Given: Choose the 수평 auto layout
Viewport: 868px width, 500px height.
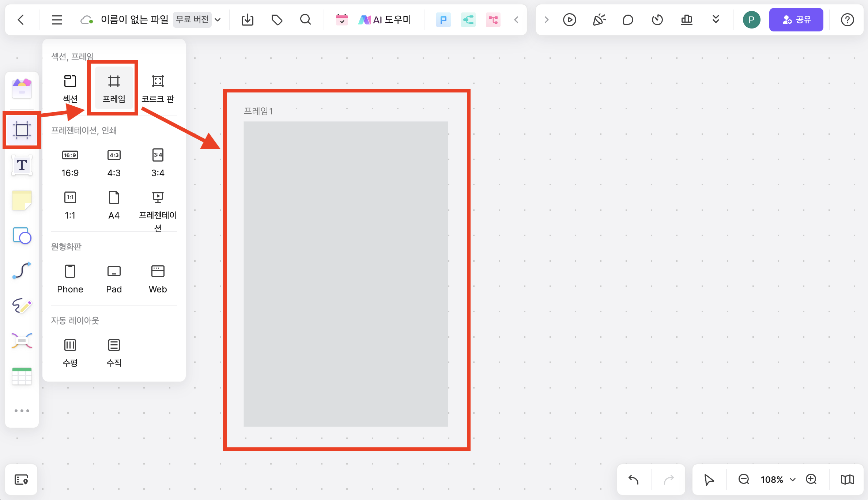Looking at the screenshot, I should [70, 353].
